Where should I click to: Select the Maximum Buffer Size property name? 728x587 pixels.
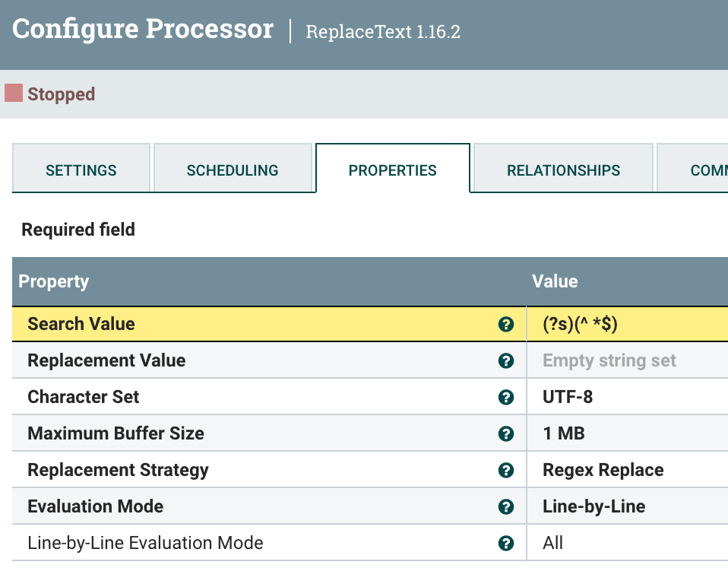click(x=116, y=433)
